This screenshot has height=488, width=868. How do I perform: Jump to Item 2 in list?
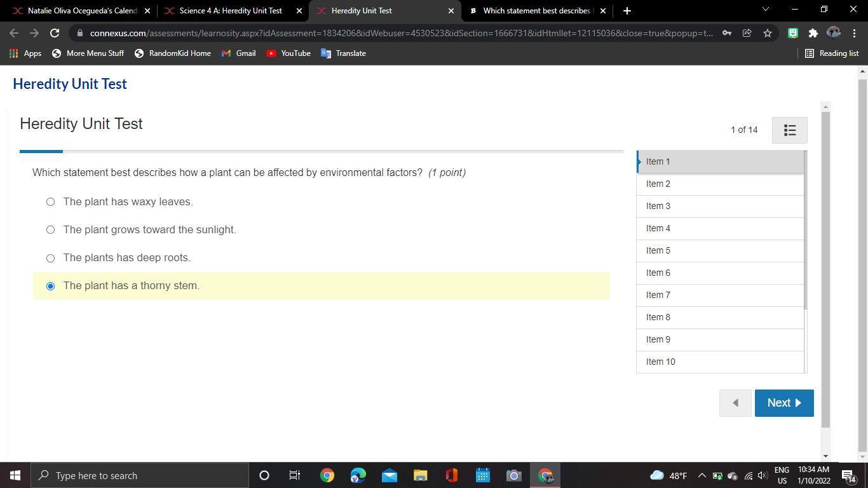coord(721,184)
